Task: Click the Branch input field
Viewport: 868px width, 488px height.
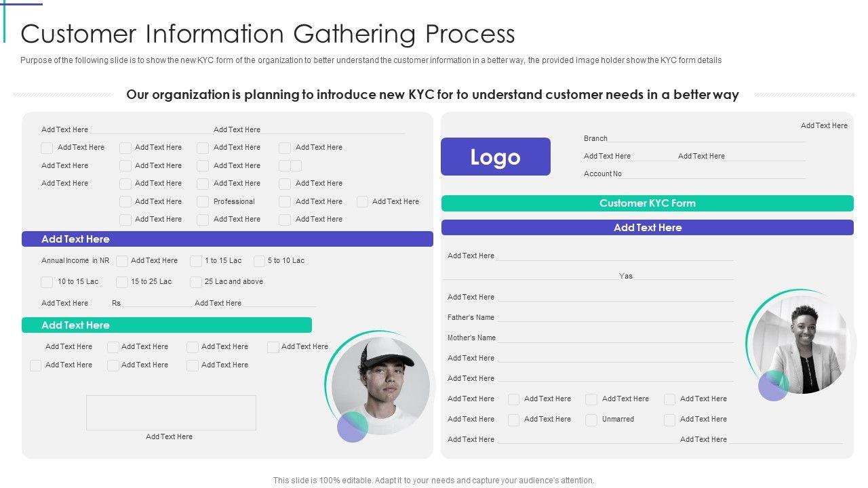Action: click(707, 139)
